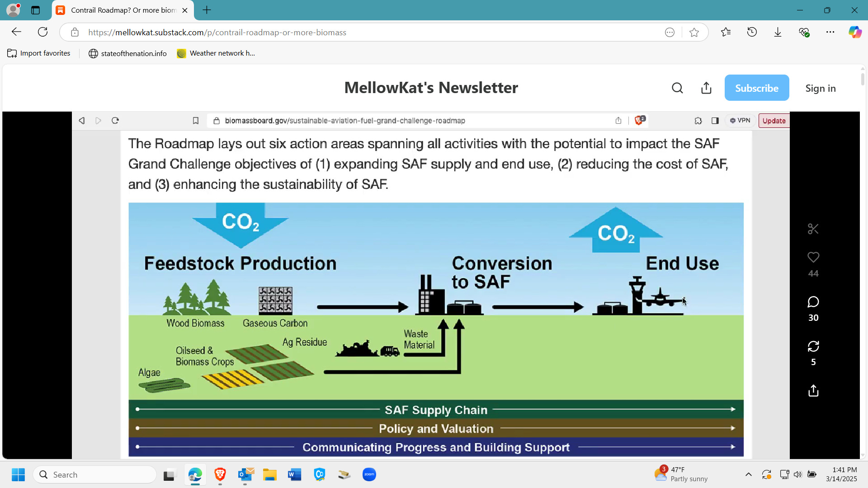Click the header share upload icon
Screen dimensions: 868x488
click(706, 88)
